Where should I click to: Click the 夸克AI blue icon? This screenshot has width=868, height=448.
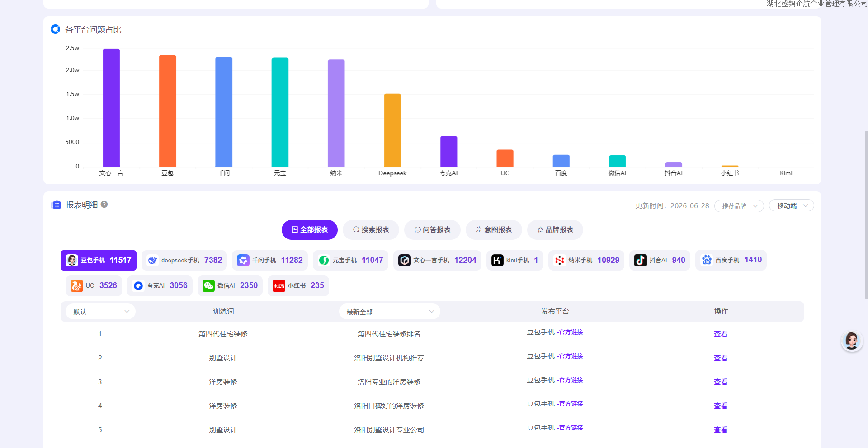point(138,286)
